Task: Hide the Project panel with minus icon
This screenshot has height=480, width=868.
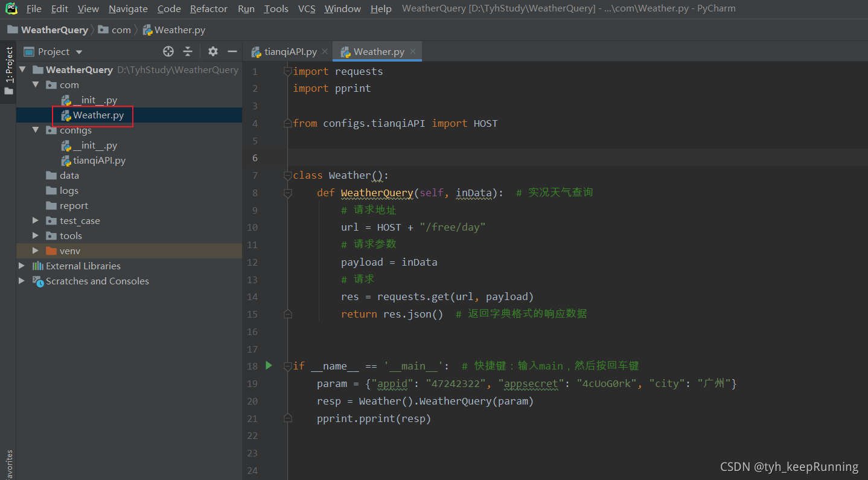Action: click(232, 51)
